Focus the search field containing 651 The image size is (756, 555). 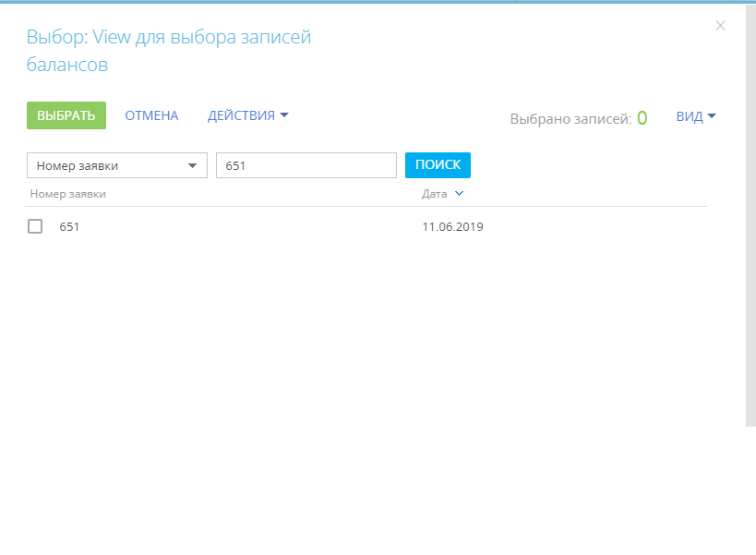(x=306, y=165)
